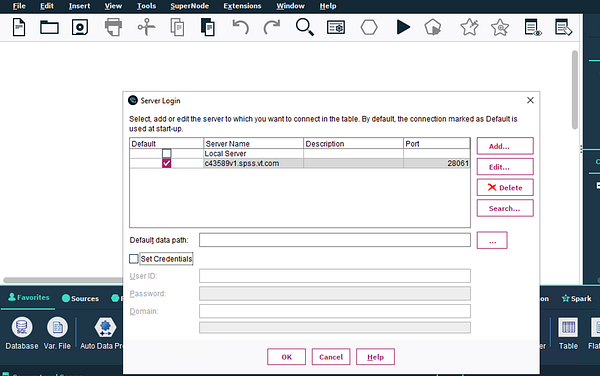Toggle default checkbox for c43589v1.spss.vt.com

pyautogui.click(x=166, y=163)
